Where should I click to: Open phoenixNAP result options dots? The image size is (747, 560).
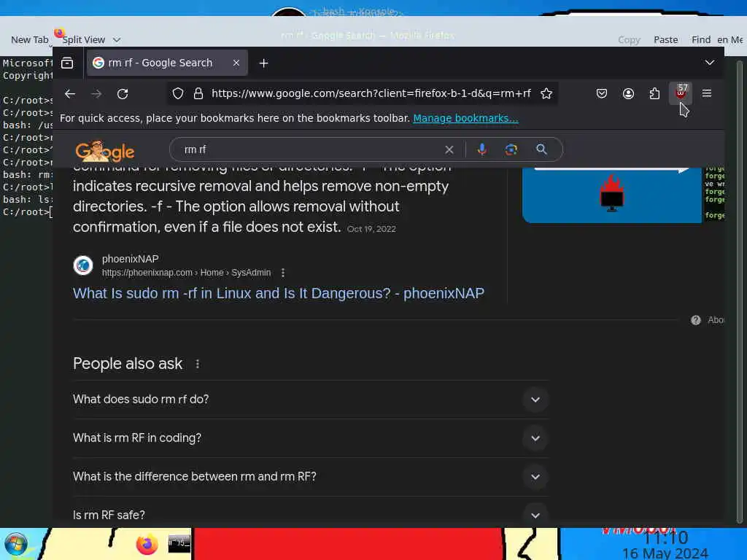pos(283,273)
